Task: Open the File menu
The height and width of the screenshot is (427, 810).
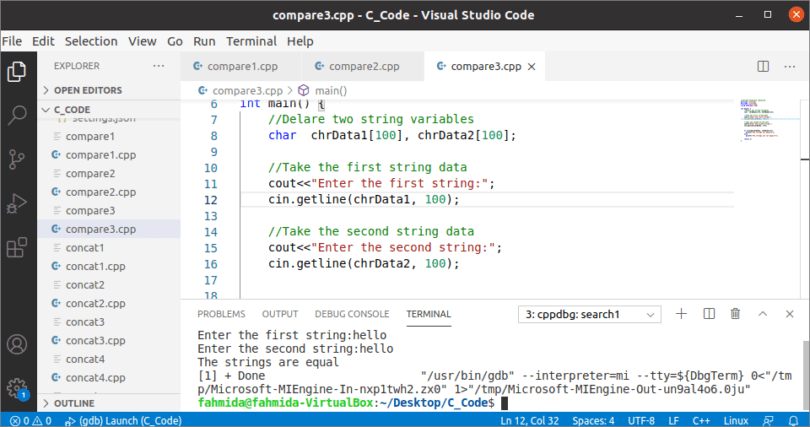Action: [12, 41]
